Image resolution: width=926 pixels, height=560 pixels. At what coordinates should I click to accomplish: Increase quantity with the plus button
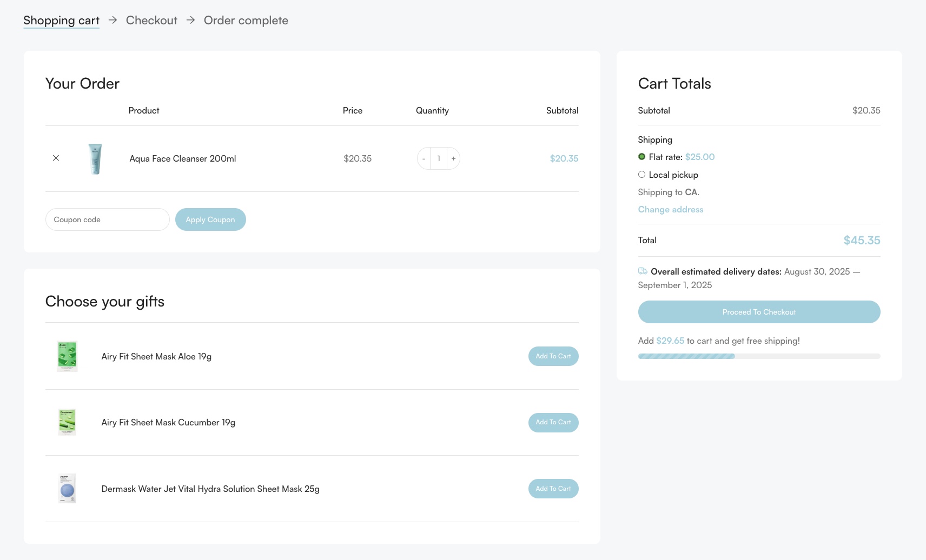[453, 158]
